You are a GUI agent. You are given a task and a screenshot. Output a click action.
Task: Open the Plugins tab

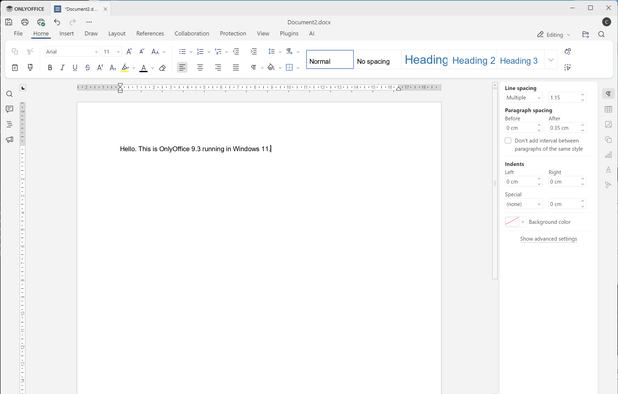click(289, 33)
